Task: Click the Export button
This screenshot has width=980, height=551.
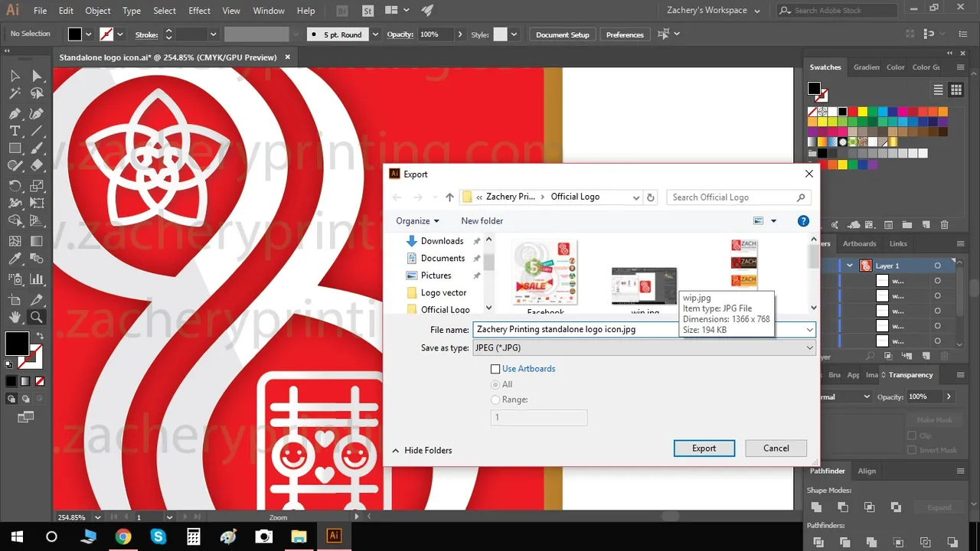Action: 704,448
